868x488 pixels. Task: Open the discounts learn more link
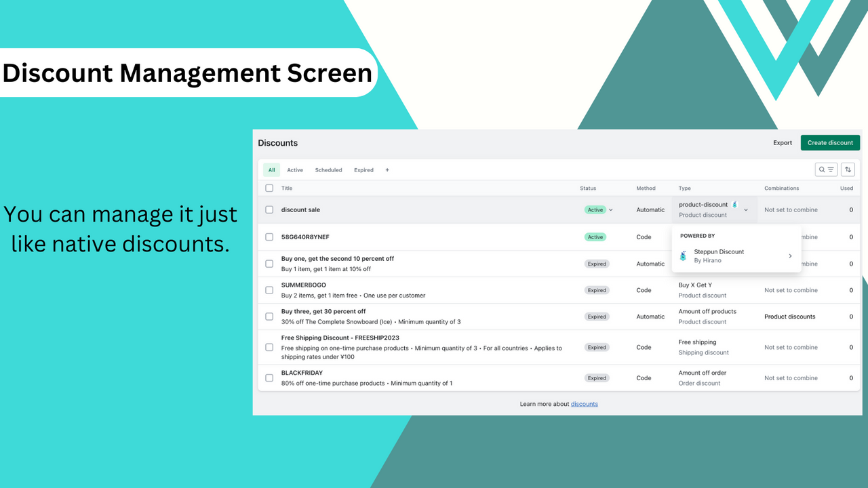[584, 403]
